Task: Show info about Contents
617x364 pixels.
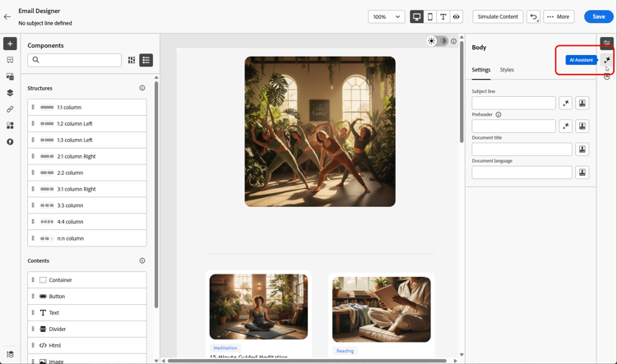Action: [x=142, y=260]
